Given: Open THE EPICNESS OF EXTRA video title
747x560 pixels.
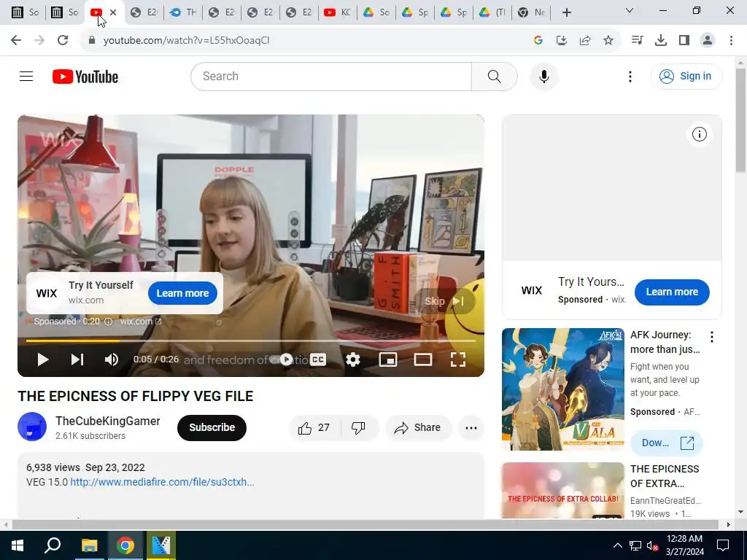Looking at the screenshot, I should point(665,476).
